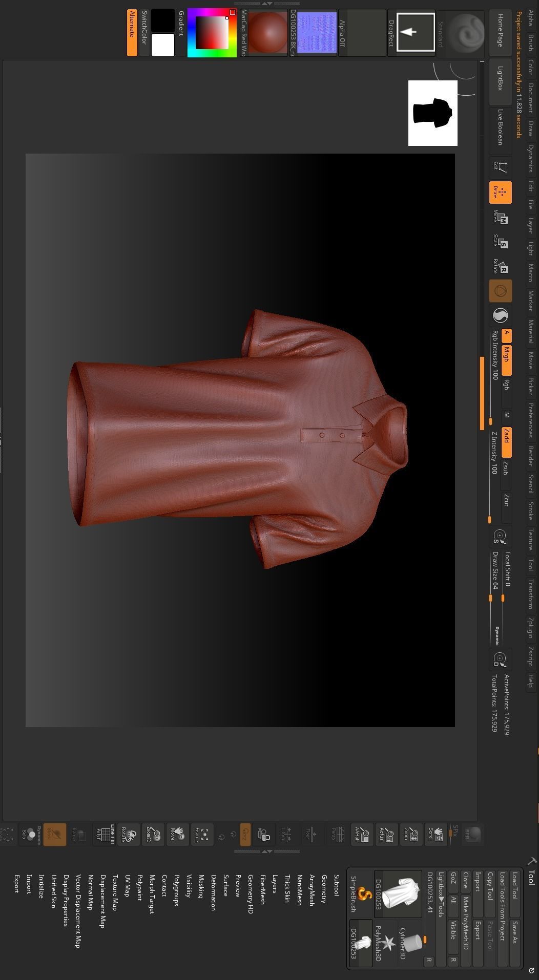539x980 pixels.
Task: Click the Zoom3D view icon
Action: 153,835
